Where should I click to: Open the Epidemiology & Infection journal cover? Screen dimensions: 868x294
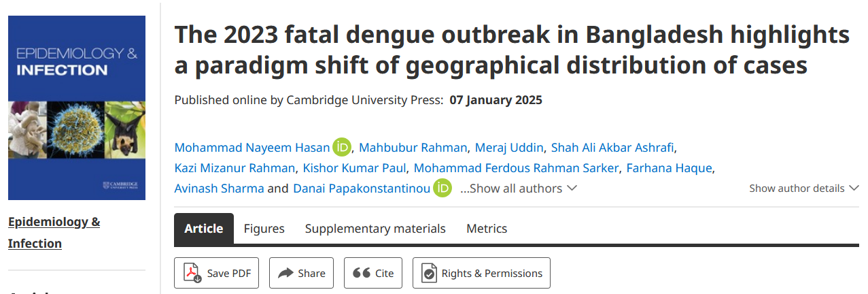tap(77, 108)
